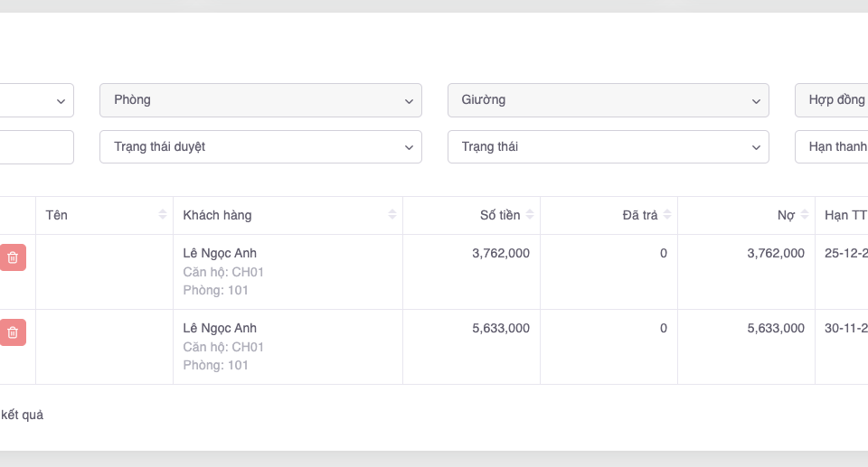Click the sort arrows beside Nợ
The height and width of the screenshot is (467, 868).
coord(805,215)
